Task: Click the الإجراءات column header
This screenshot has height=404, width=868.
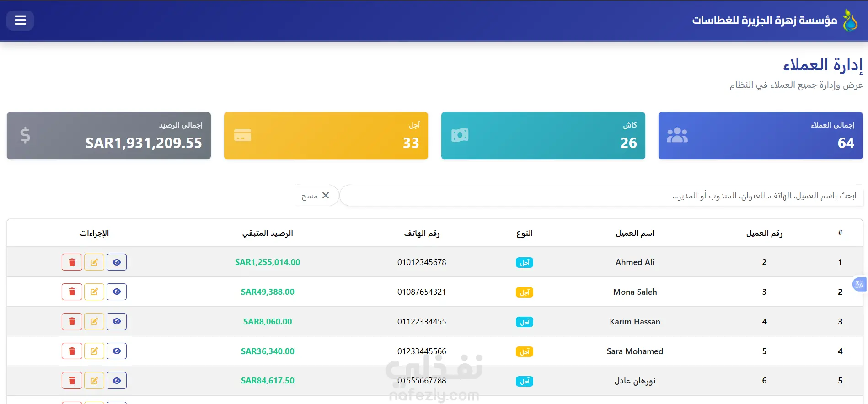Action: 94,234
